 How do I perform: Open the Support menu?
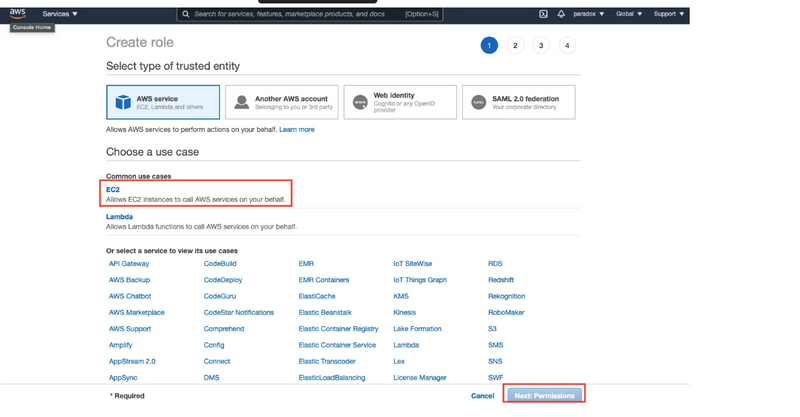coord(669,14)
